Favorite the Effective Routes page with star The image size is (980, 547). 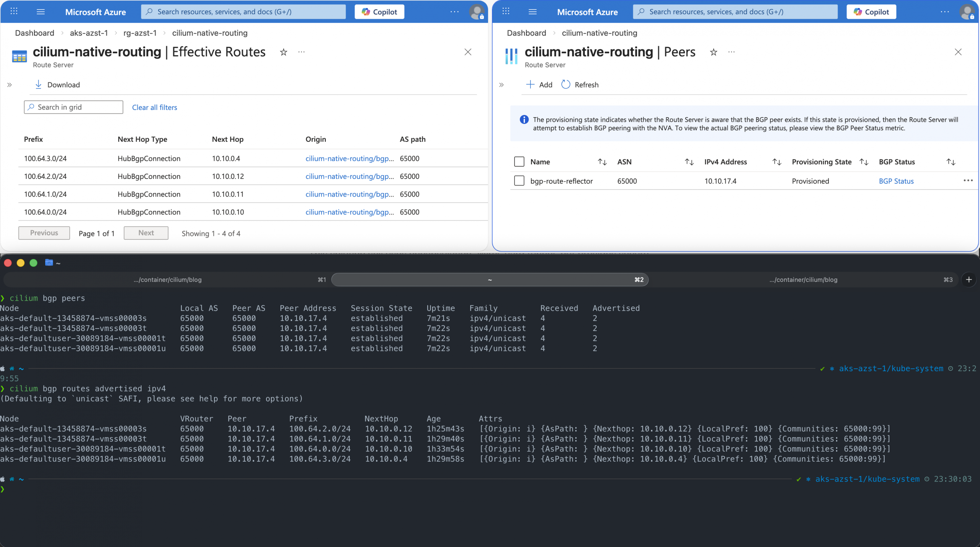tap(283, 52)
